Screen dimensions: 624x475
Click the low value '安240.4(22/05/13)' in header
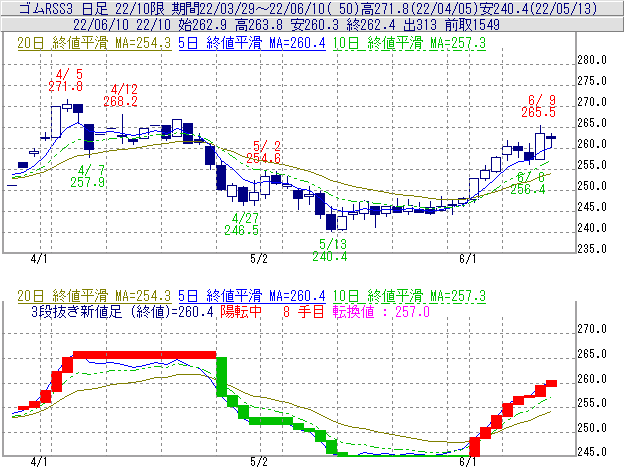click(539, 8)
